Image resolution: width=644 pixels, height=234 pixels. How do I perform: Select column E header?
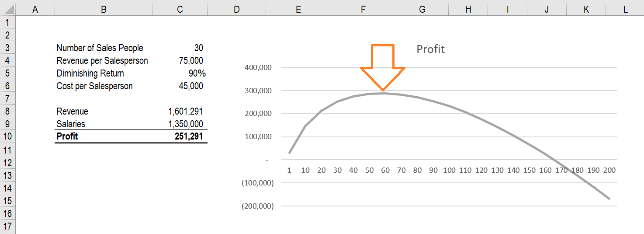coord(298,9)
